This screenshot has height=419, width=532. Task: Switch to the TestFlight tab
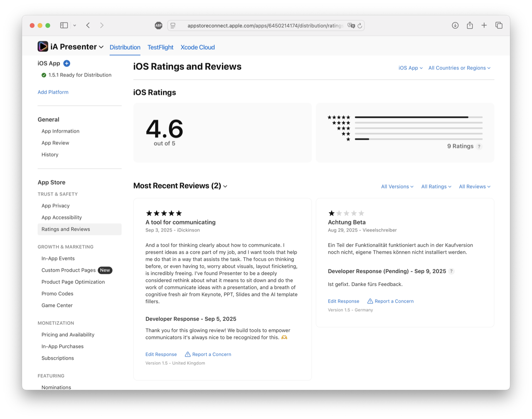pyautogui.click(x=160, y=47)
